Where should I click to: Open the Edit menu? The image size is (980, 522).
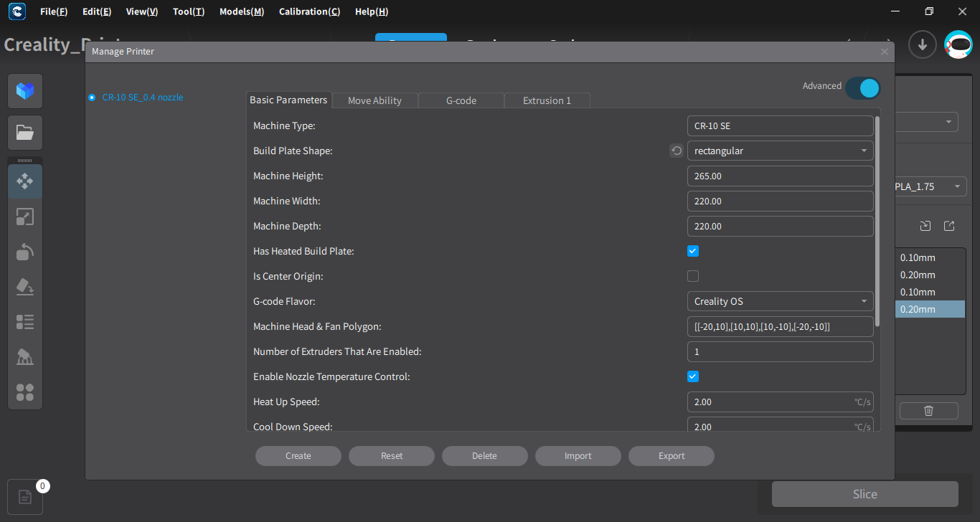[x=97, y=11]
